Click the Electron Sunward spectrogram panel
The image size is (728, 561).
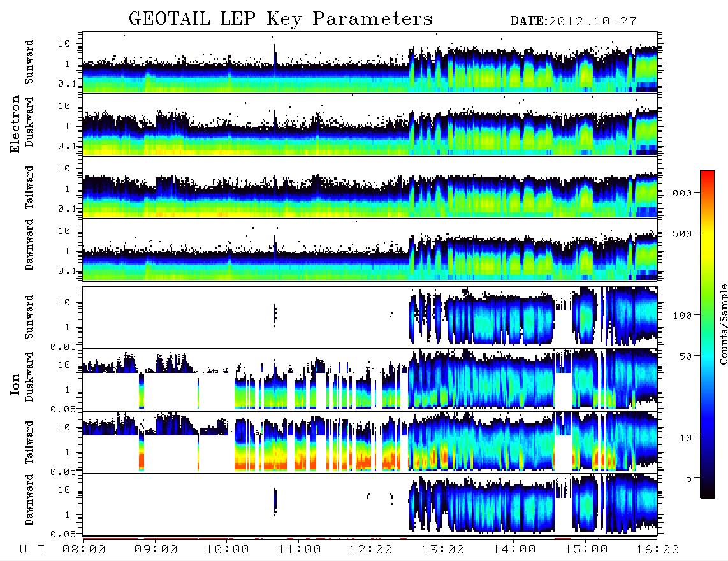tap(370, 62)
